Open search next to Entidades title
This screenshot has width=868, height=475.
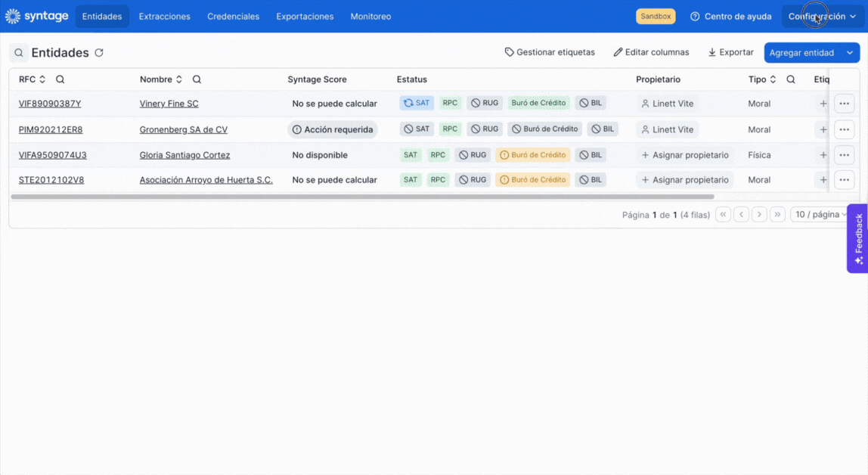click(x=18, y=53)
